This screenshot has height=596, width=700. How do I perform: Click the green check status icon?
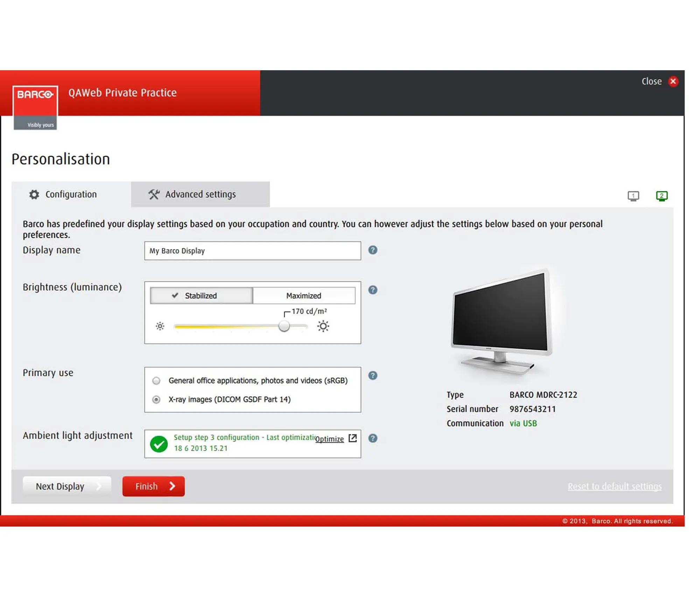[159, 444]
